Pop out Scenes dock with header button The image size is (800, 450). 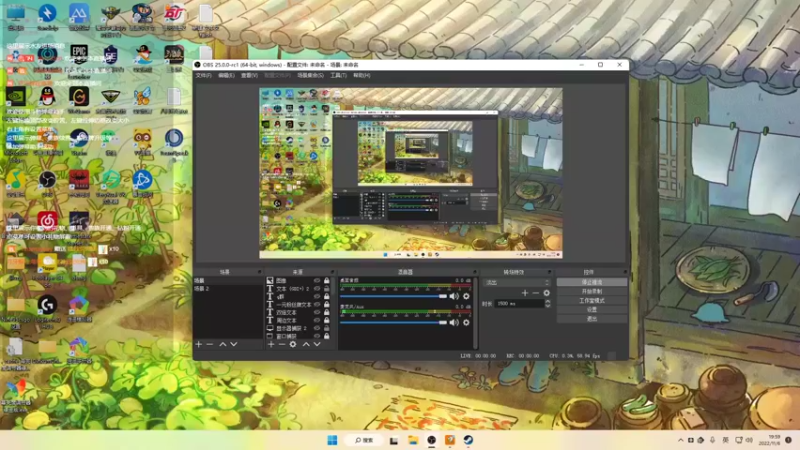click(259, 272)
